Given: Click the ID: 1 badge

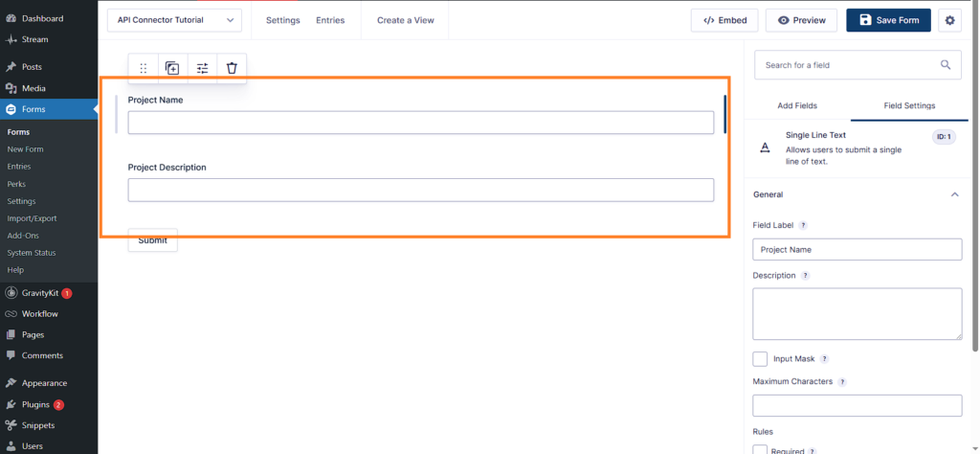Looking at the screenshot, I should pyautogui.click(x=944, y=137).
